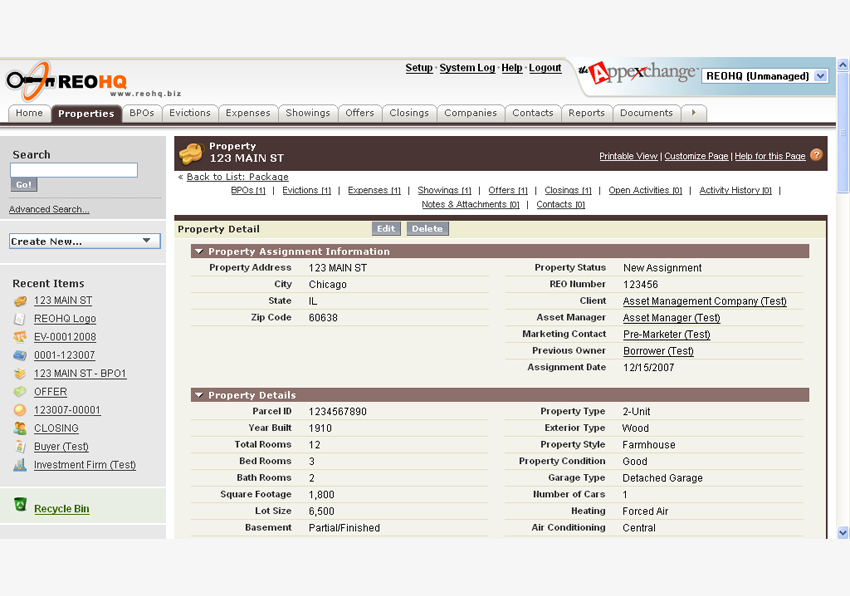
Task: Open the Create New dropdown
Action: [84, 241]
